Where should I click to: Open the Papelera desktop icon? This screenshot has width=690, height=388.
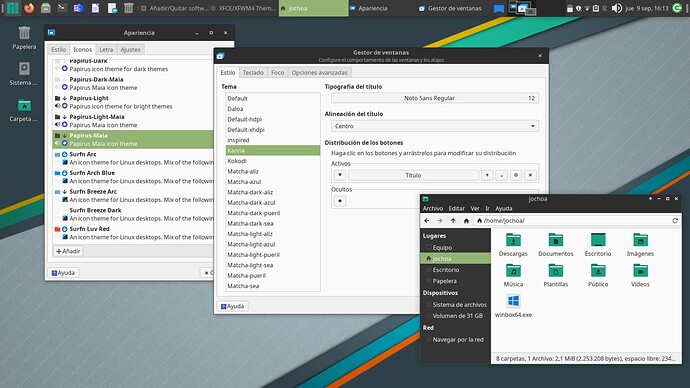pos(24,38)
